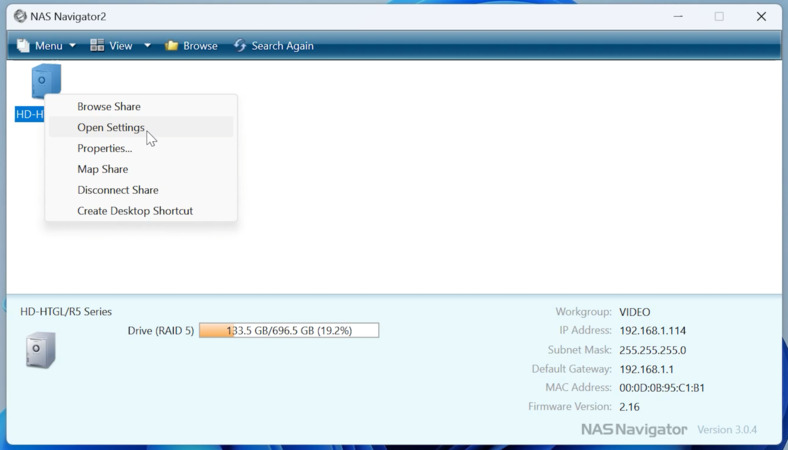Click the View grid icon in toolbar
788x450 pixels.
tap(97, 45)
